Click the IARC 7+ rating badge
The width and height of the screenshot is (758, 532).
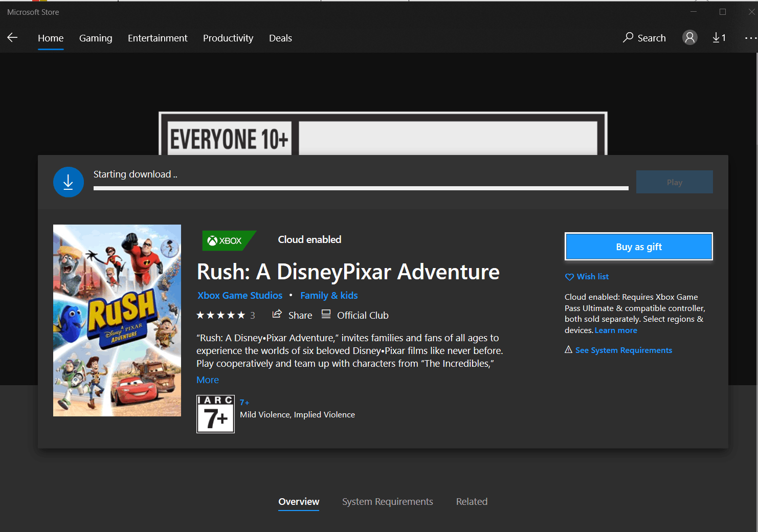(x=215, y=414)
